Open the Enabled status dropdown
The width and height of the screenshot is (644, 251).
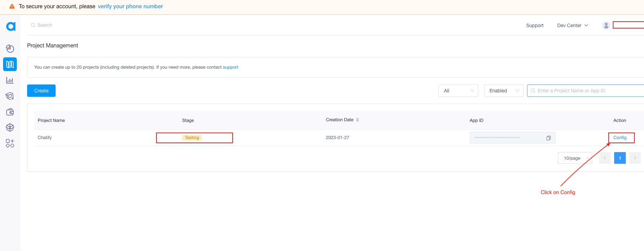pos(503,91)
